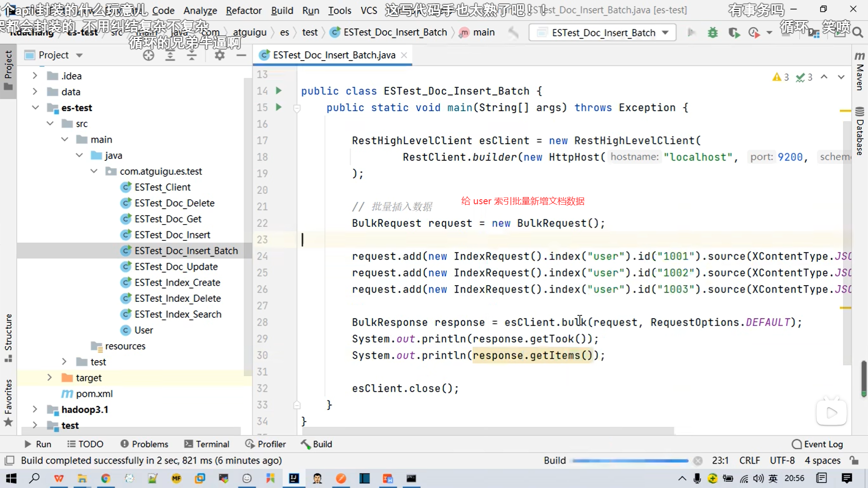This screenshot has width=868, height=488.
Task: Click Collapse All in Project panel
Action: (192, 55)
